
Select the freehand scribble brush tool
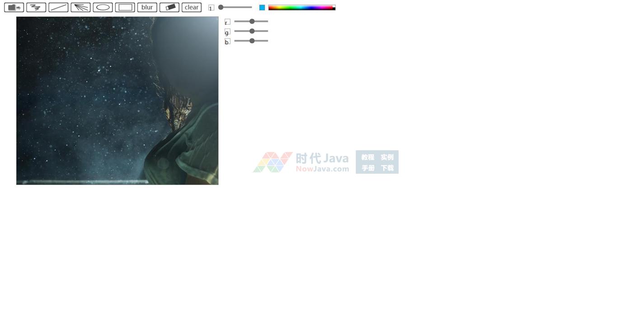coord(36,7)
